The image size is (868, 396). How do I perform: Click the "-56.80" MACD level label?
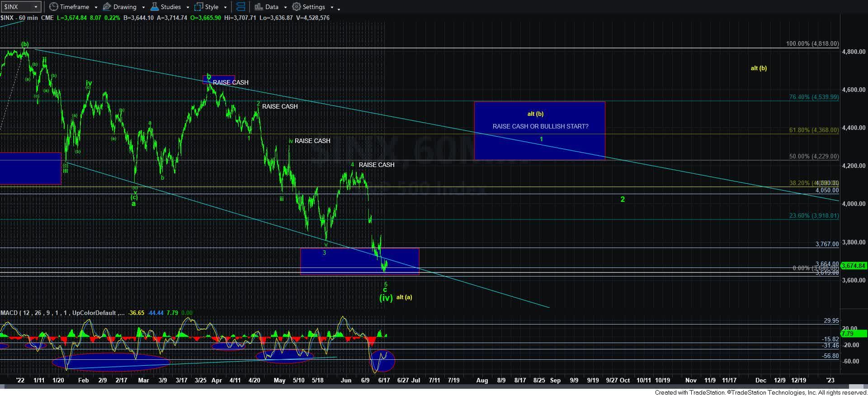830,356
